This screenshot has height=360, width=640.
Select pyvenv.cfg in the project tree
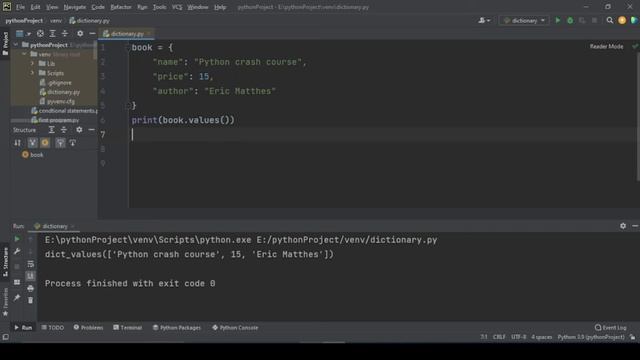(x=57, y=101)
